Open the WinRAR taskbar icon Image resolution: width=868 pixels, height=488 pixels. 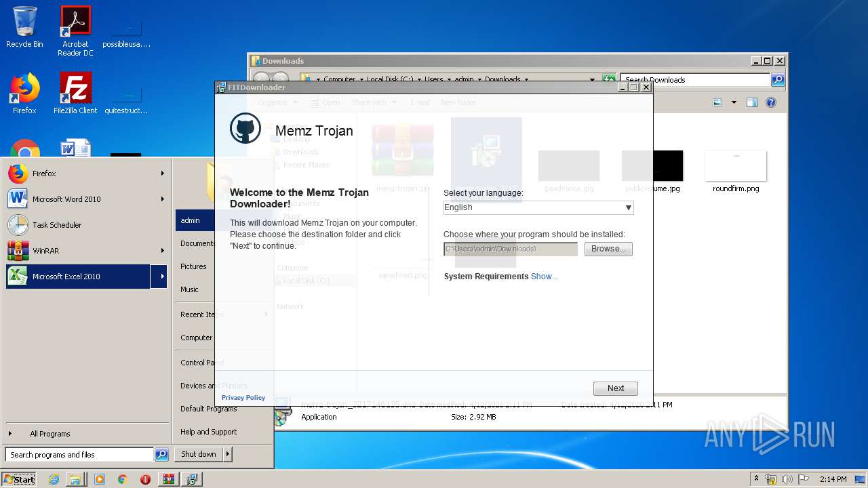pyautogui.click(x=168, y=479)
